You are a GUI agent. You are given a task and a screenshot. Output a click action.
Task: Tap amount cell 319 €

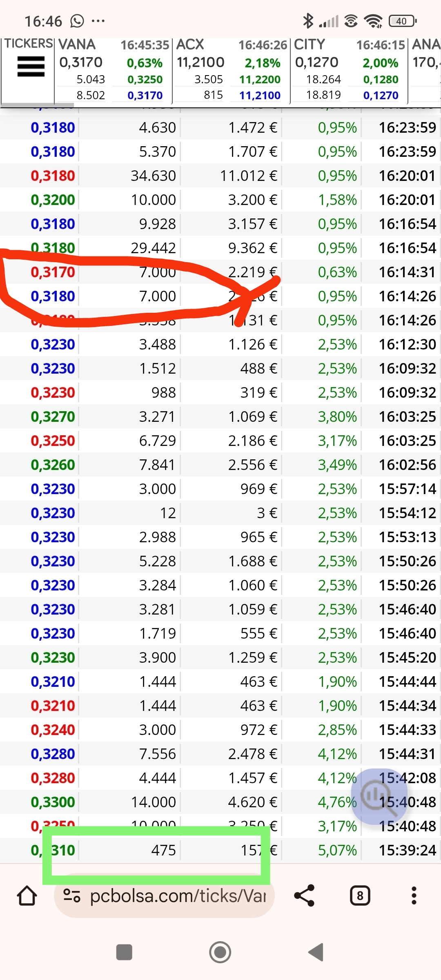(x=259, y=392)
